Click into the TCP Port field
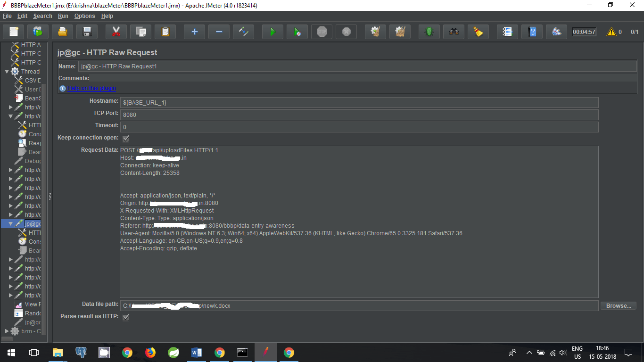The image size is (644, 362). click(359, 115)
